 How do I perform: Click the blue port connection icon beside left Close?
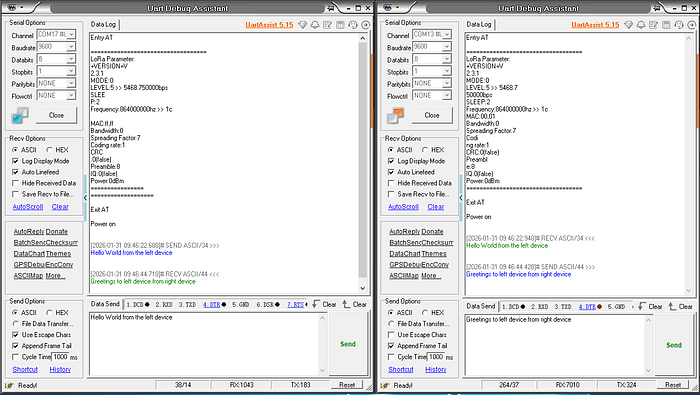[x=20, y=116]
